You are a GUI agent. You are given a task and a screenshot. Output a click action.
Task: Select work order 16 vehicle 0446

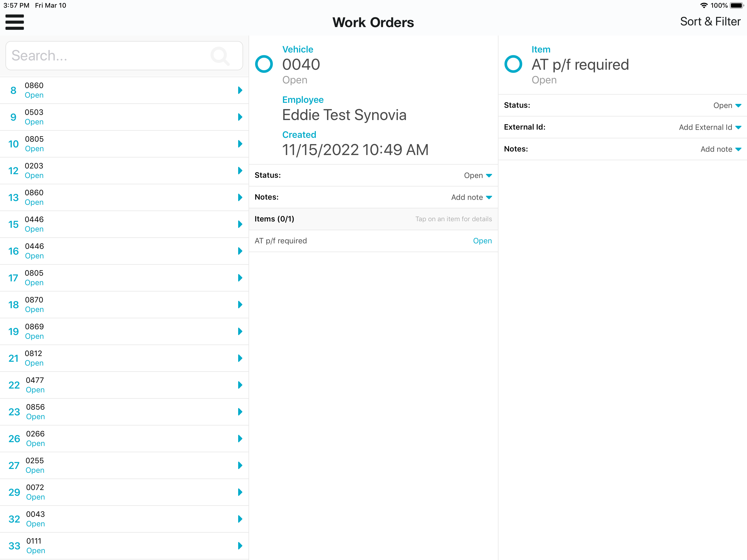point(124,251)
